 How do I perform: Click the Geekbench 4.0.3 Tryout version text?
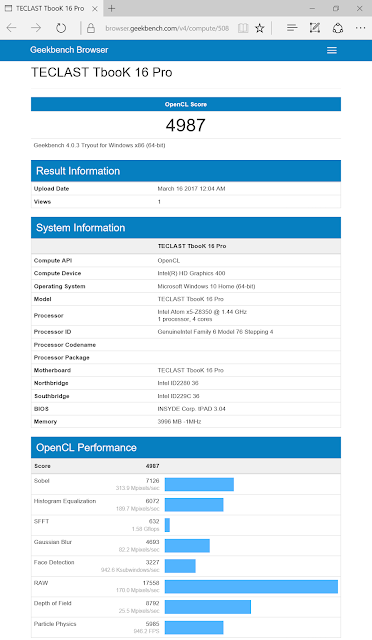[x=100, y=145]
